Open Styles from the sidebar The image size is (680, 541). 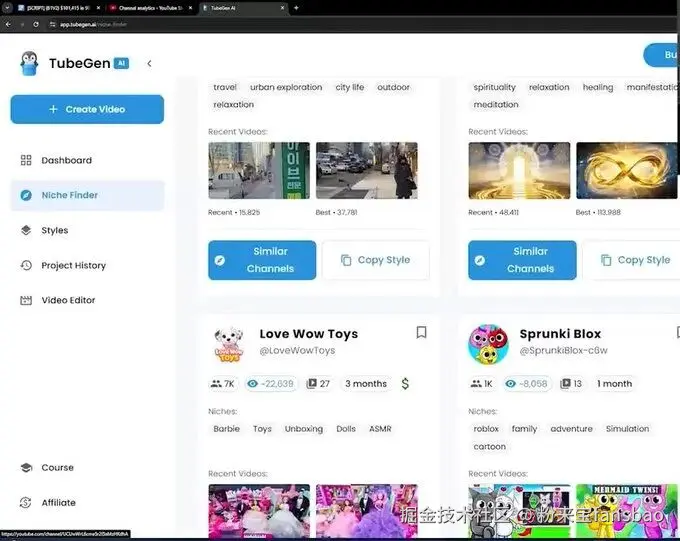click(87, 230)
